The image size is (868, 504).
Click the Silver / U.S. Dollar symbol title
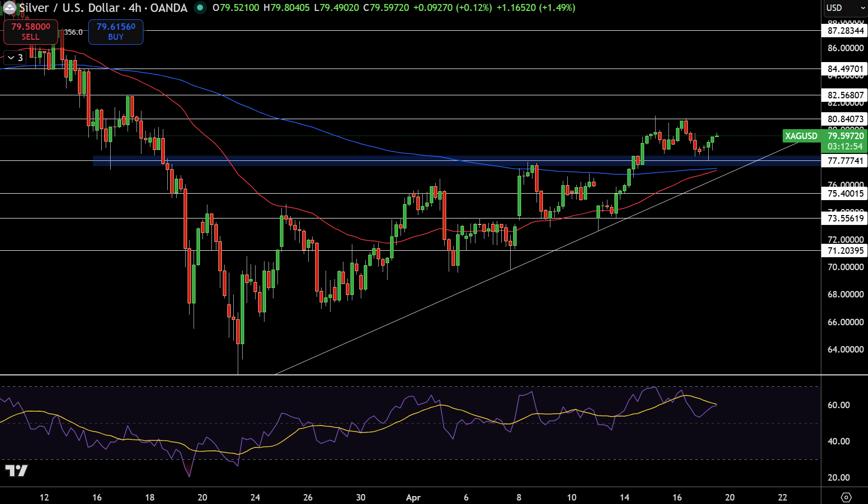tap(103, 8)
